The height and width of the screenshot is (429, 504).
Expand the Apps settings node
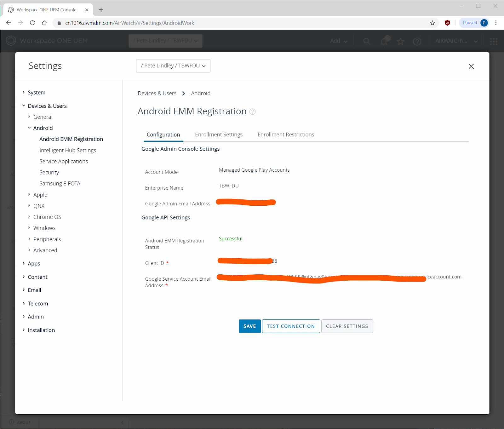[24, 263]
